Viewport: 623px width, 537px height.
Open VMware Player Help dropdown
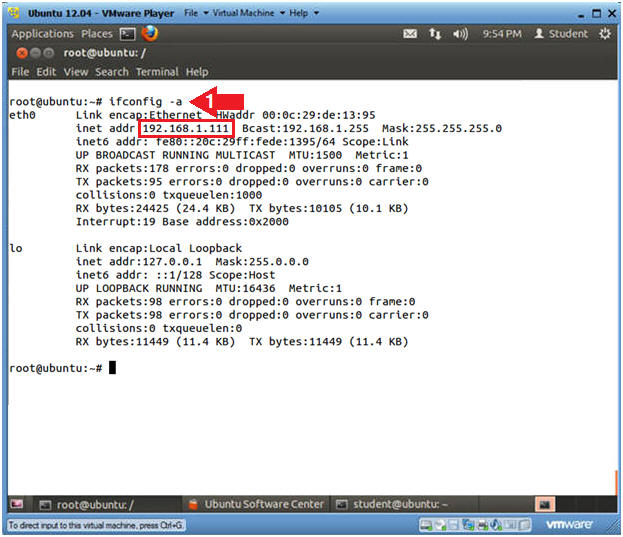click(304, 13)
